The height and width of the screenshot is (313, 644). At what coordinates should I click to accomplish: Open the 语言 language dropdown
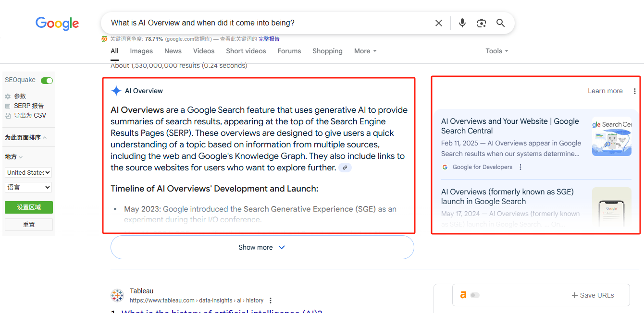click(28, 187)
